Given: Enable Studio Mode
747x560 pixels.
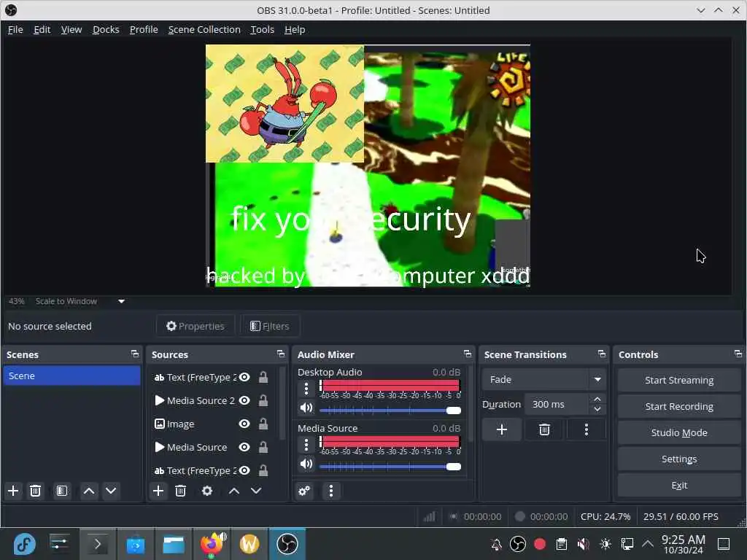Looking at the screenshot, I should pos(679,432).
